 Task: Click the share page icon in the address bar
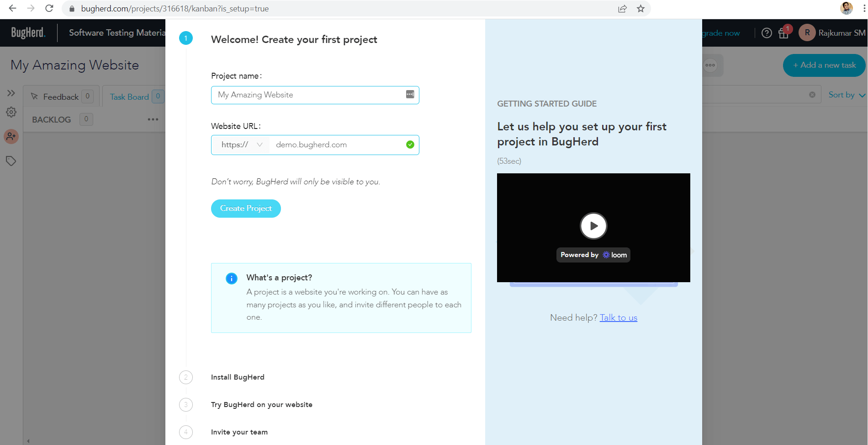click(x=622, y=9)
